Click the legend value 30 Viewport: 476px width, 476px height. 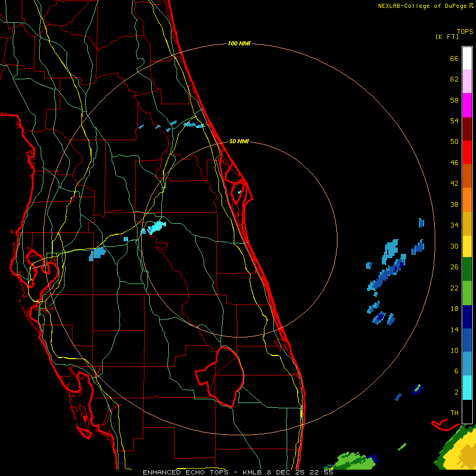[x=454, y=246]
